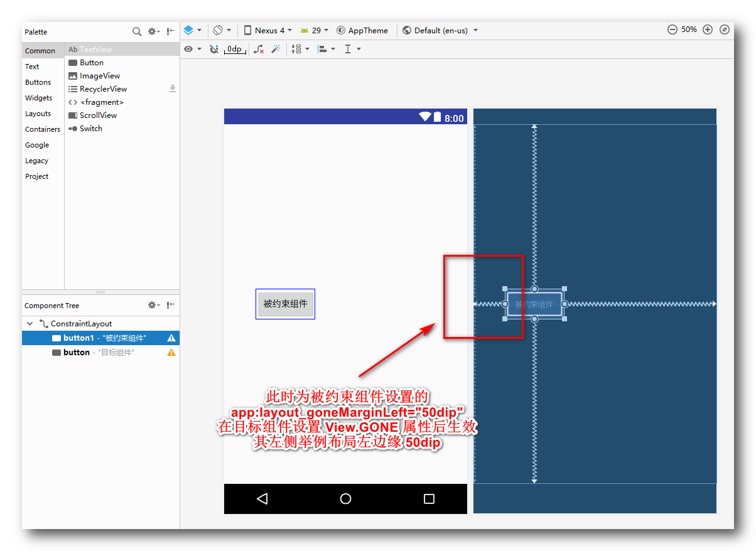
Task: Click the zoom out minus button
Action: coord(671,29)
